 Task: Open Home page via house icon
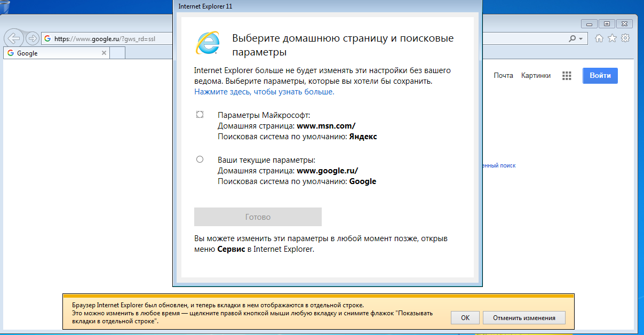(599, 38)
